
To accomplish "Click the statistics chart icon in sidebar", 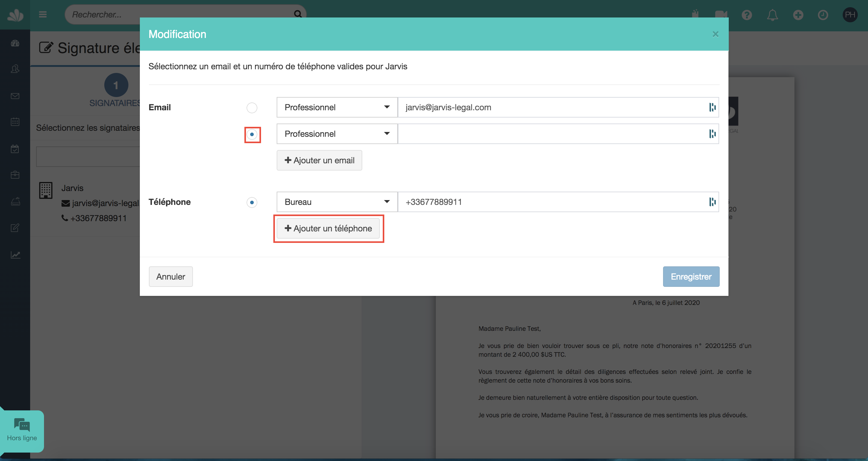I will (x=15, y=255).
